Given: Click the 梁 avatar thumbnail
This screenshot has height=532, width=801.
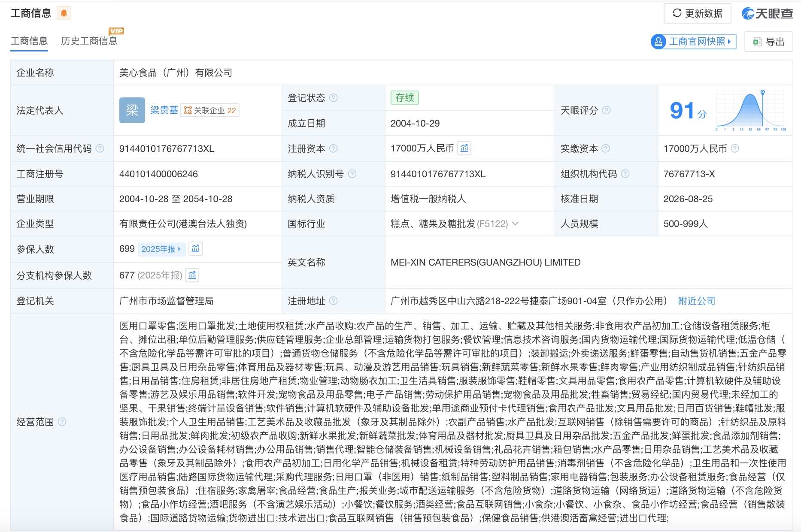Looking at the screenshot, I should tap(132, 110).
